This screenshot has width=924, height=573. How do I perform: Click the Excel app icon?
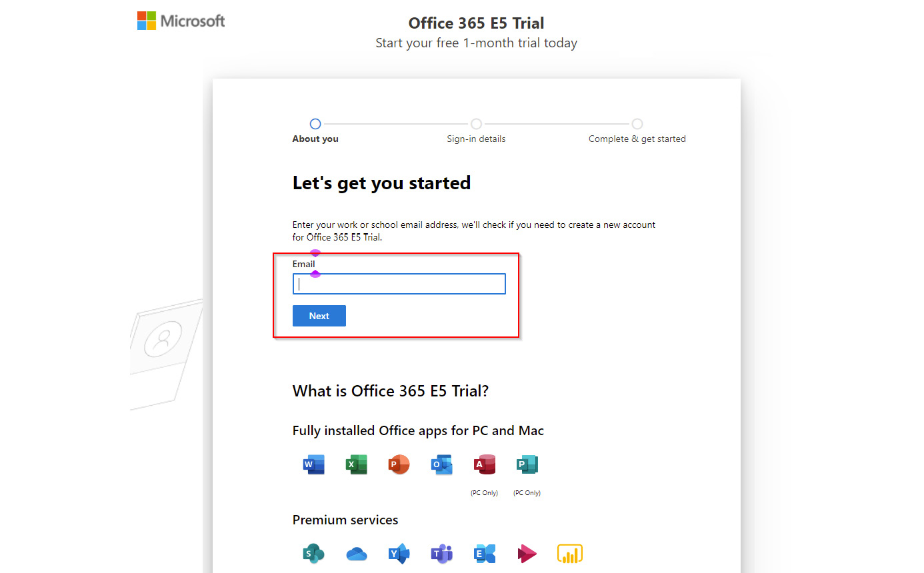(x=357, y=464)
